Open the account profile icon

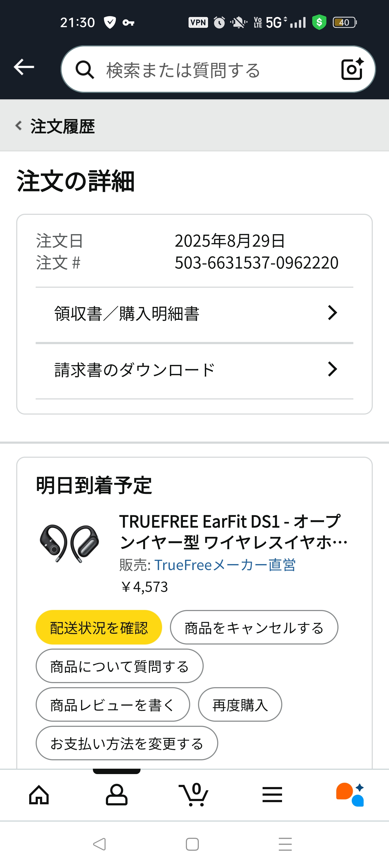click(116, 795)
